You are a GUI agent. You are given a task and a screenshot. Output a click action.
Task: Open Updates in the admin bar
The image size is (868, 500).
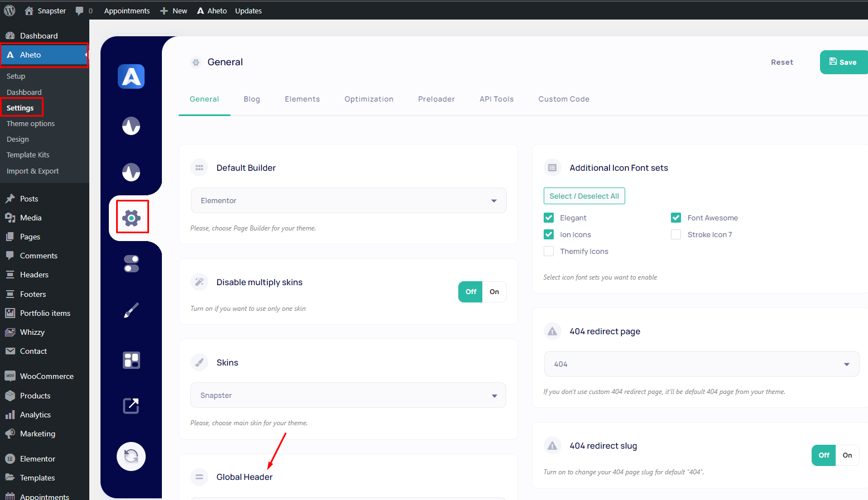pos(248,11)
